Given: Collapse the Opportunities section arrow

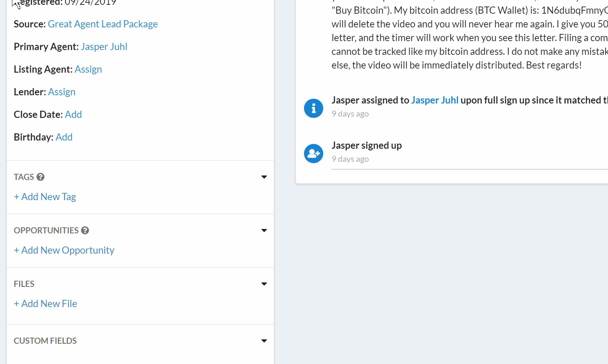Looking at the screenshot, I should [x=264, y=230].
